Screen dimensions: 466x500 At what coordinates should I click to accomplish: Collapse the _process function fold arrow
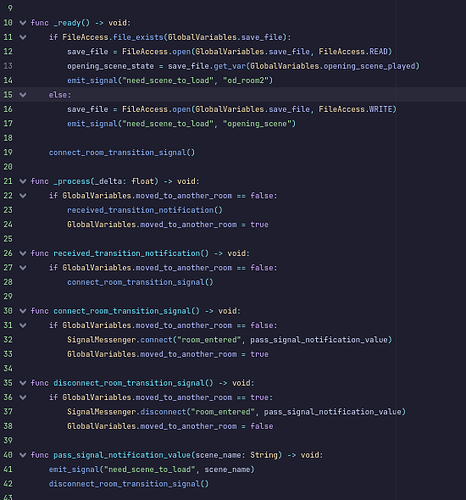pyautogui.click(x=23, y=181)
